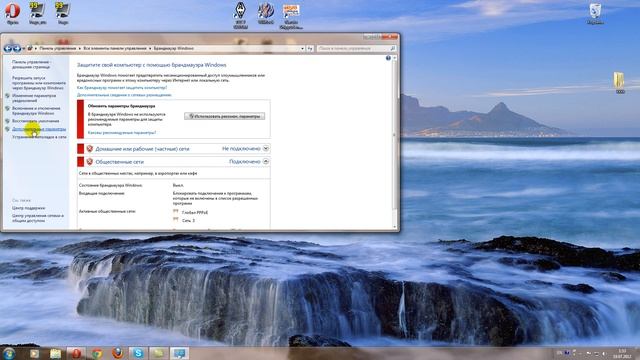Open Control Panel window taskbar button
The width and height of the screenshot is (640, 360).
(179, 353)
